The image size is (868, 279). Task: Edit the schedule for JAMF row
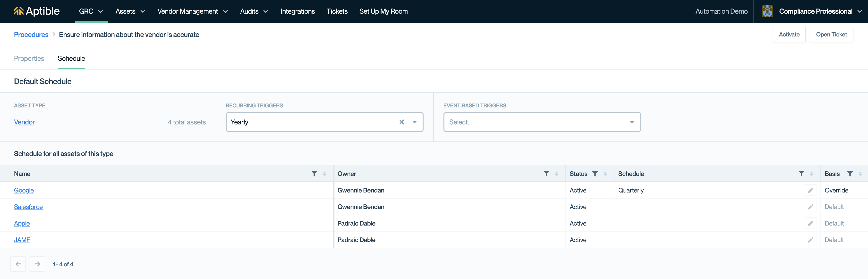click(x=810, y=240)
